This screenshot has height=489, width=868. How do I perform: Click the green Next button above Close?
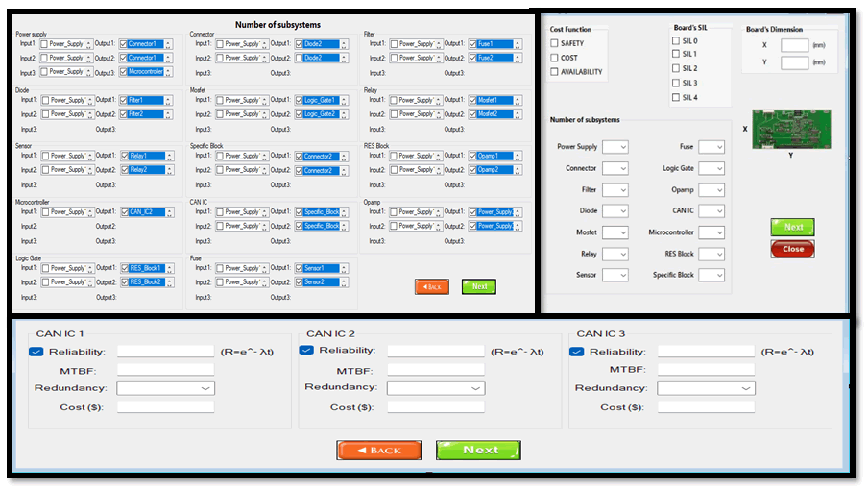(x=792, y=227)
